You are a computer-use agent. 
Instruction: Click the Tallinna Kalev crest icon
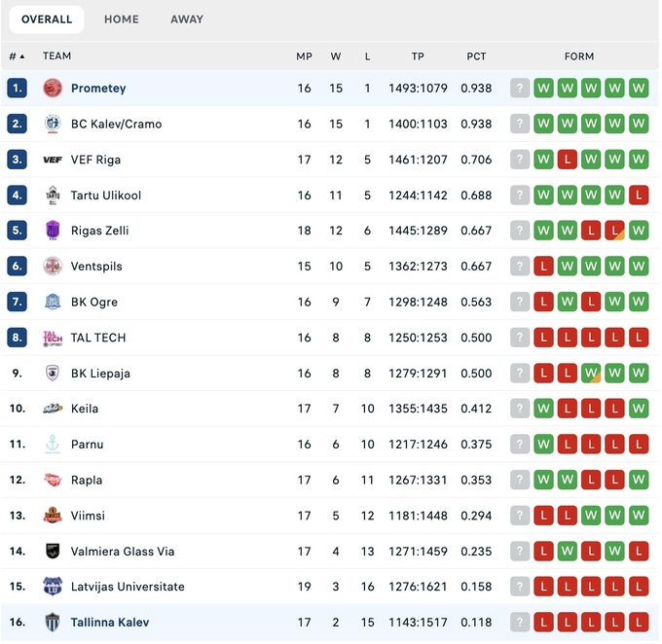tap(53, 623)
